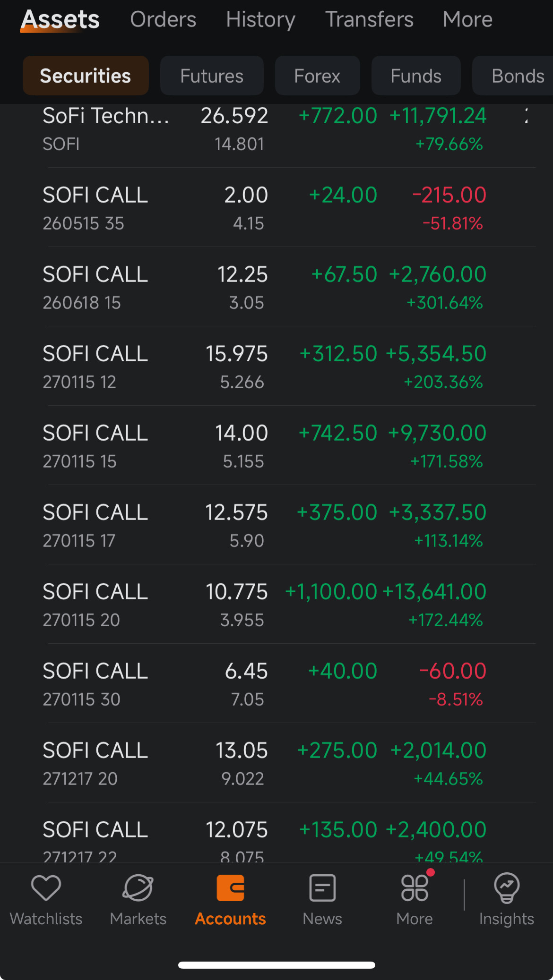Select the Futures category
553x980 pixels.
point(212,76)
